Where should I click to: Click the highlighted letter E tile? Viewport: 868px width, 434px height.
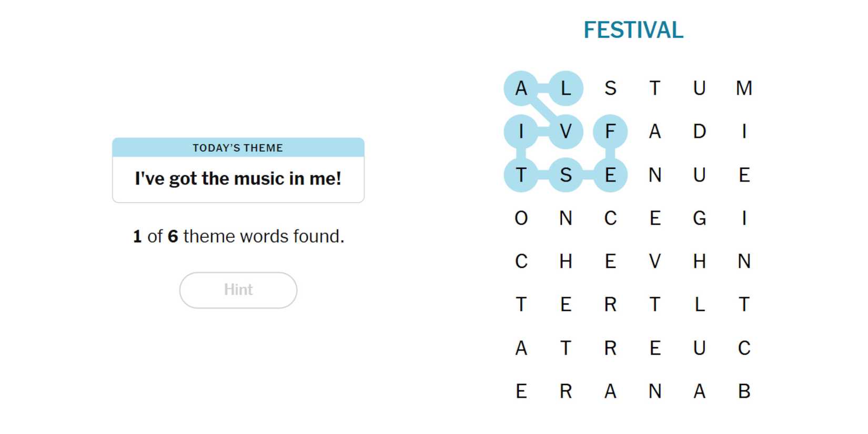pyautogui.click(x=610, y=175)
